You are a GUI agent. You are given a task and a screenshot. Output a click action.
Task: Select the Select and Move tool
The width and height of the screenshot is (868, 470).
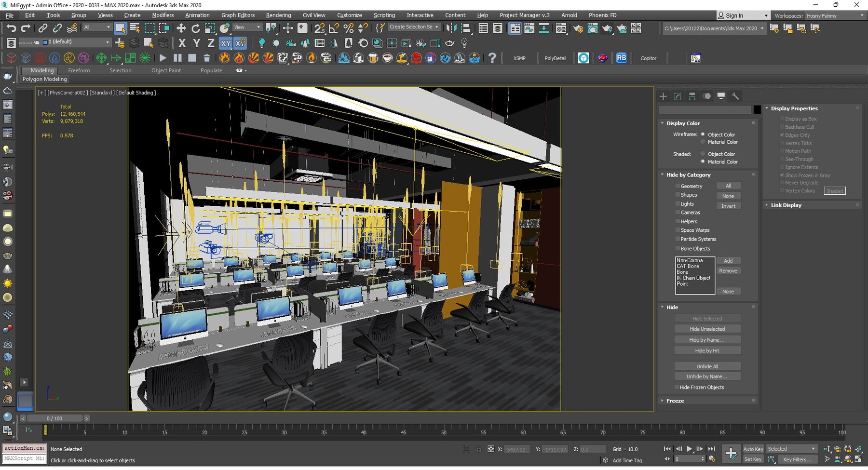pyautogui.click(x=181, y=27)
